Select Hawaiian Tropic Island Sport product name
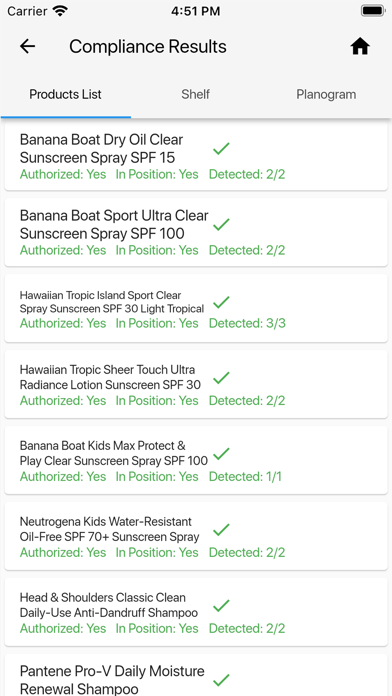 coord(112,302)
